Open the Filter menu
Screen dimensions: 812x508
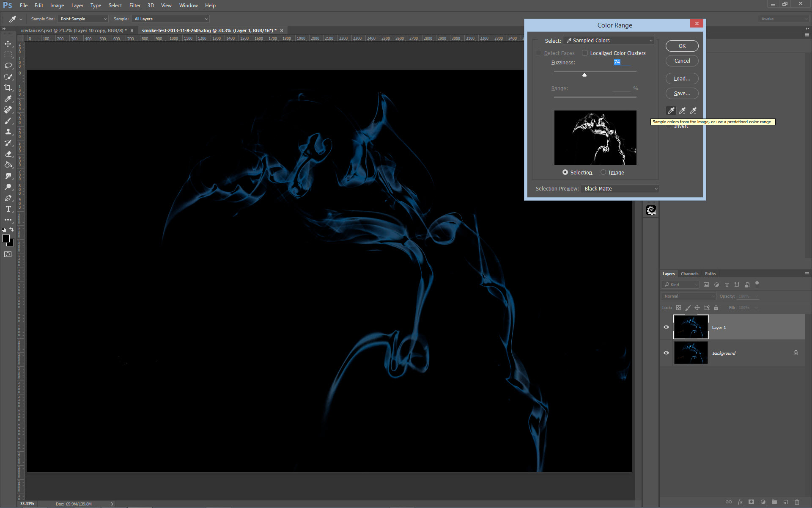coord(134,6)
